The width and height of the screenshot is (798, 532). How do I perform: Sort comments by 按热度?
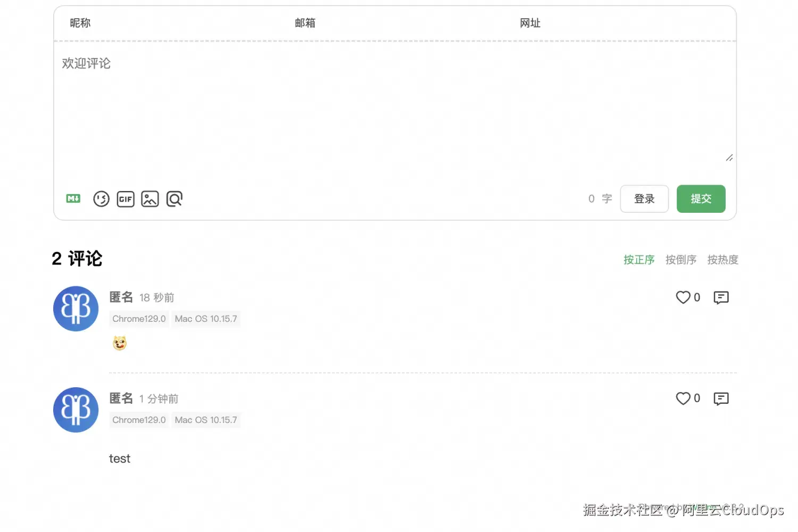click(x=722, y=260)
